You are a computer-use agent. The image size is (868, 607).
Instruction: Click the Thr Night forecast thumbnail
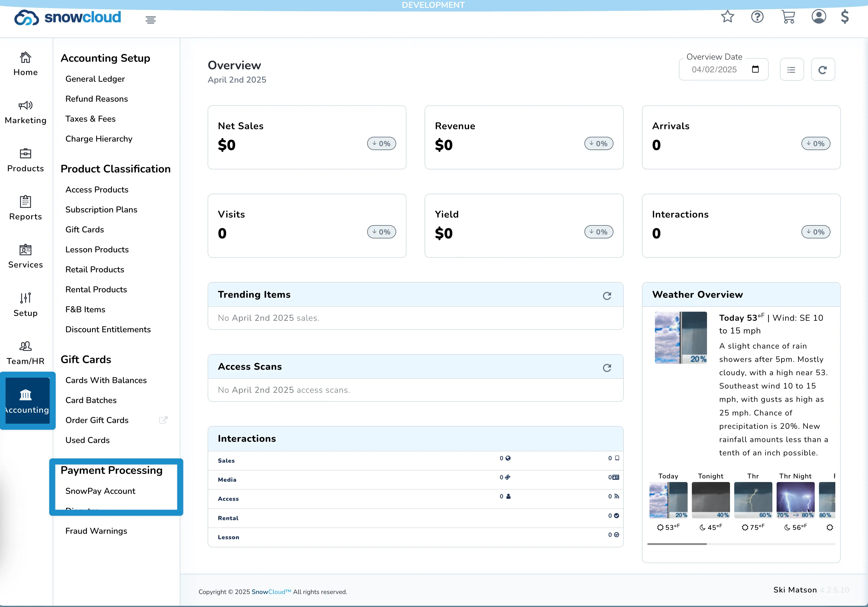795,500
